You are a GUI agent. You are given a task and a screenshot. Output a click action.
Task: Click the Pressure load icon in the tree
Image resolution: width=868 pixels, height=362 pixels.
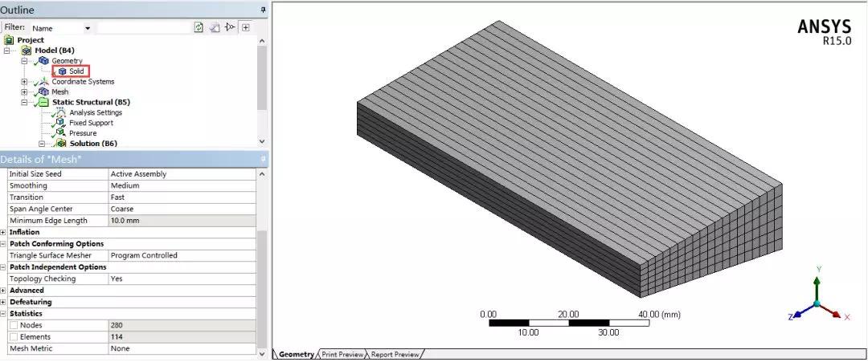(x=60, y=133)
